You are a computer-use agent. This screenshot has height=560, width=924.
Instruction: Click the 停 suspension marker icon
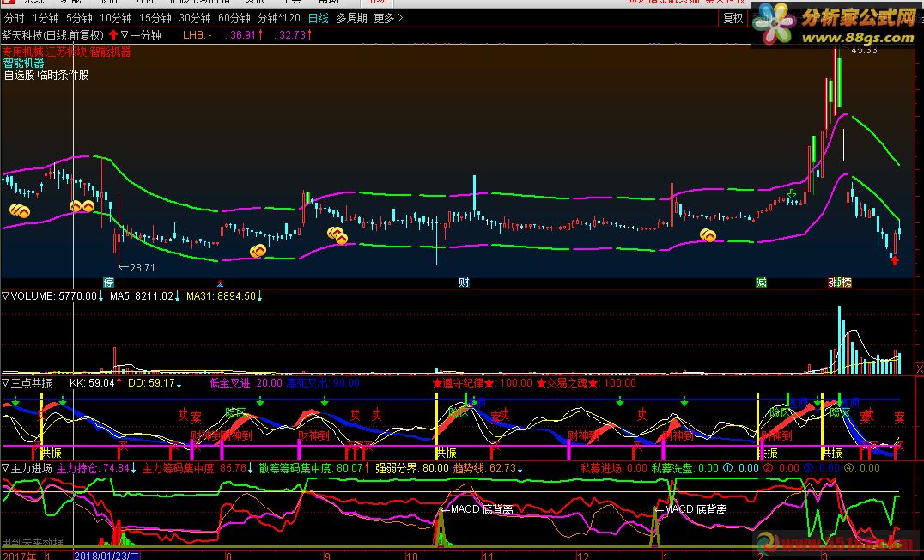(x=108, y=283)
